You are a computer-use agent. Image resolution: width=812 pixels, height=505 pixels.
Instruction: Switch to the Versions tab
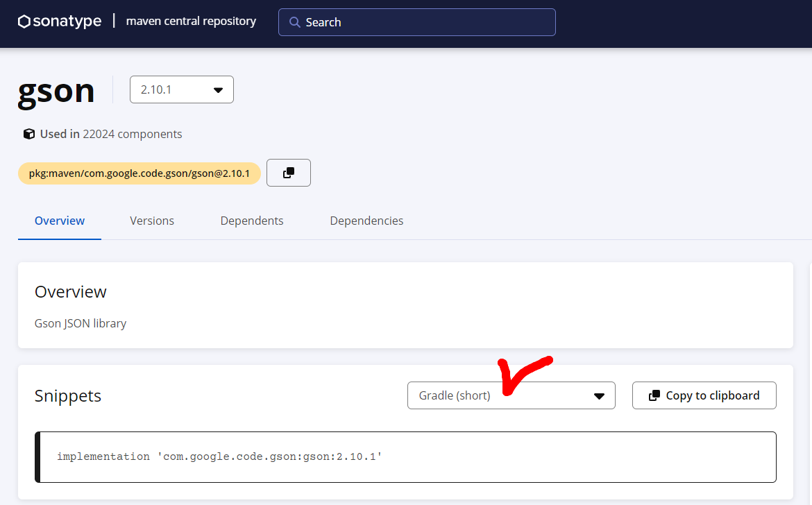pyautogui.click(x=152, y=221)
